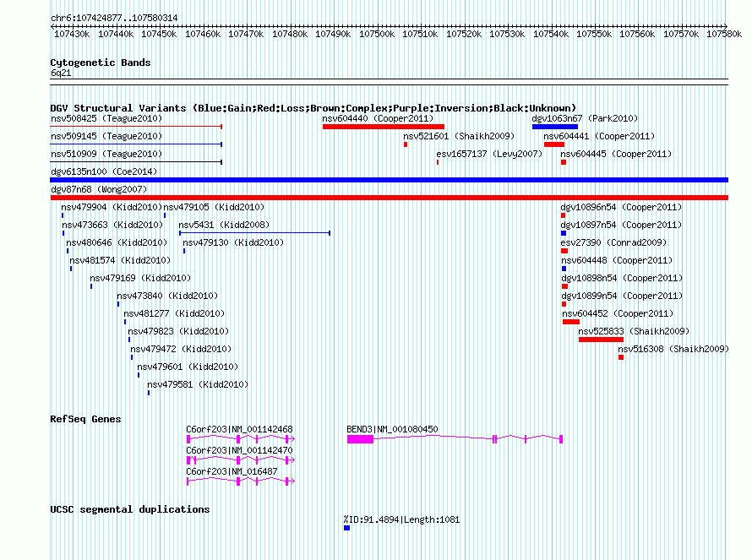Click the 107460k ruler position
The image size is (752, 560).
click(x=203, y=34)
